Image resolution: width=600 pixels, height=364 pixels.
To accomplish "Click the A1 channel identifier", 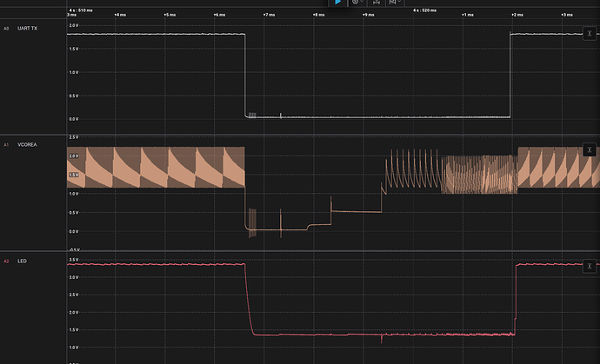I will coord(6,145).
